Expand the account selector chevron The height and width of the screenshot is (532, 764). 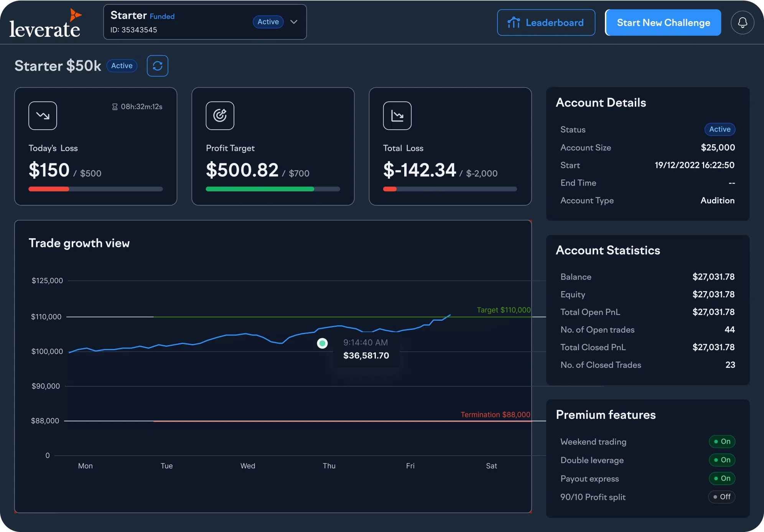[294, 22]
